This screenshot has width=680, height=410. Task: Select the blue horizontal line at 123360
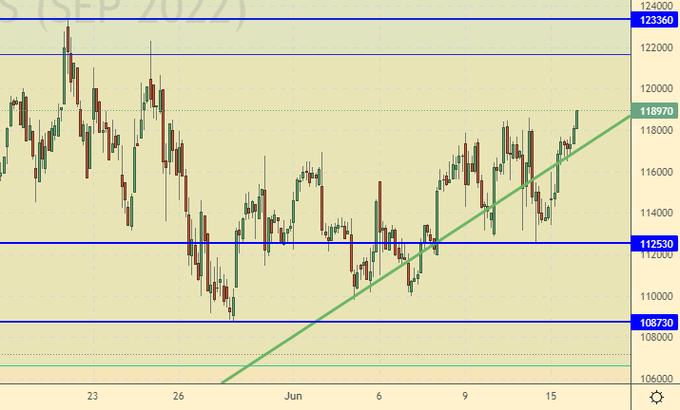pos(300,19)
